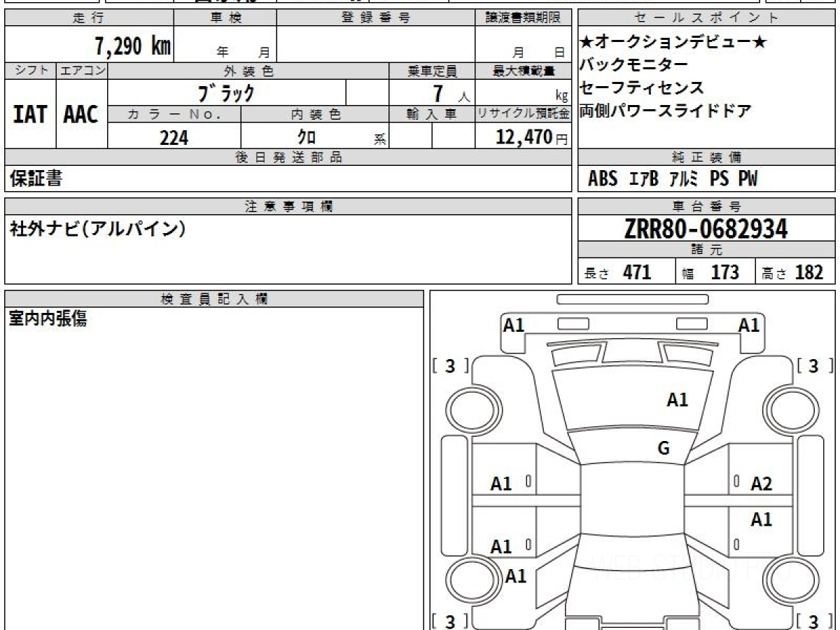Click the エアコン column header
Image resolution: width=840 pixels, height=630 pixels.
(82, 71)
